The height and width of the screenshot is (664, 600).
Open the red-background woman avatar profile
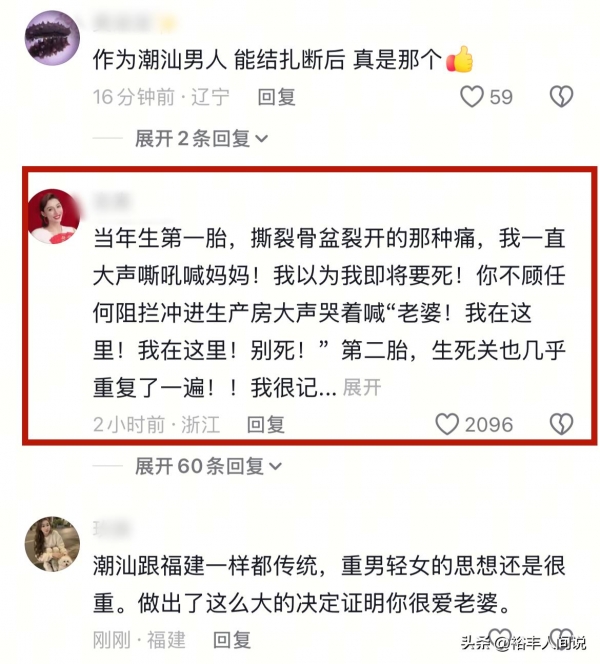[54, 216]
